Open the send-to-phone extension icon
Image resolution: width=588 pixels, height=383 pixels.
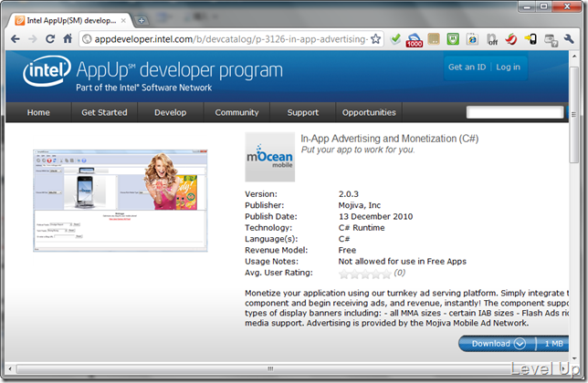pyautogui.click(x=530, y=39)
